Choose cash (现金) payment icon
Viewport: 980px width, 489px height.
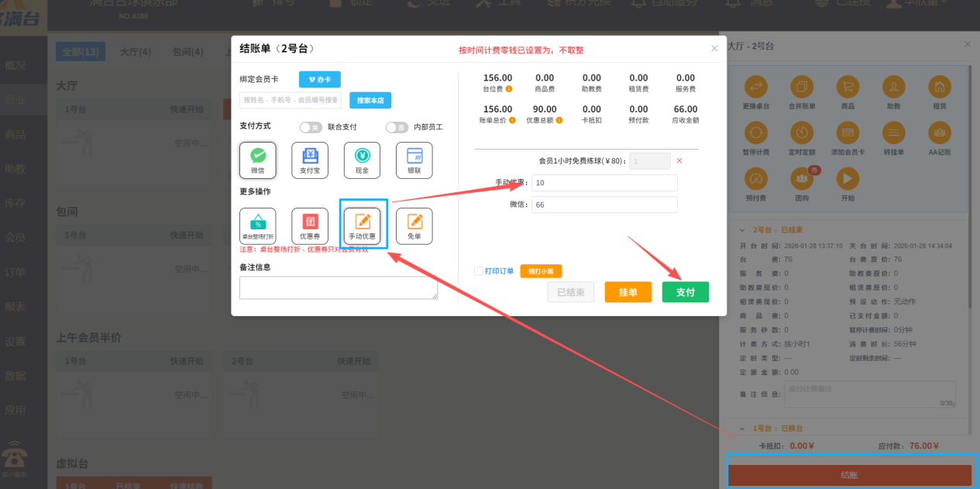point(361,160)
